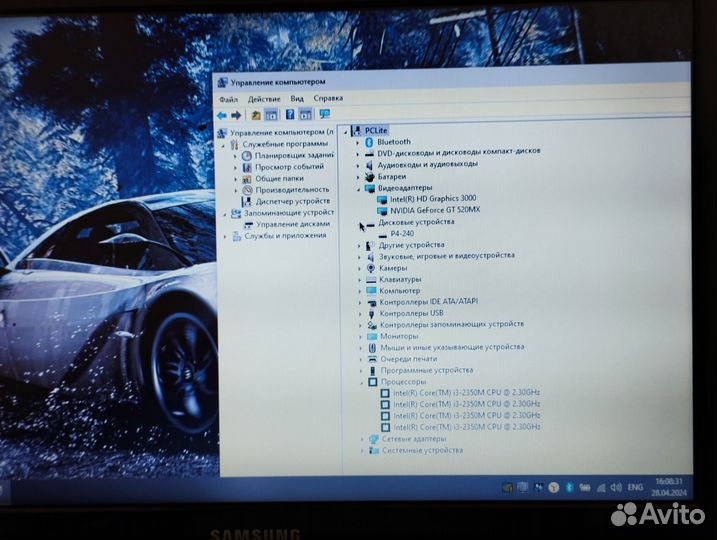717x540 pixels.
Task: Select Intel(R) HD Graphics 3000 adapter
Action: click(433, 198)
